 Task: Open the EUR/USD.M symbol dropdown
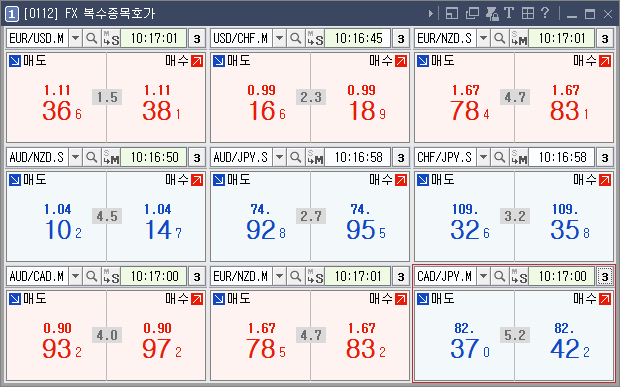[x=75, y=38]
